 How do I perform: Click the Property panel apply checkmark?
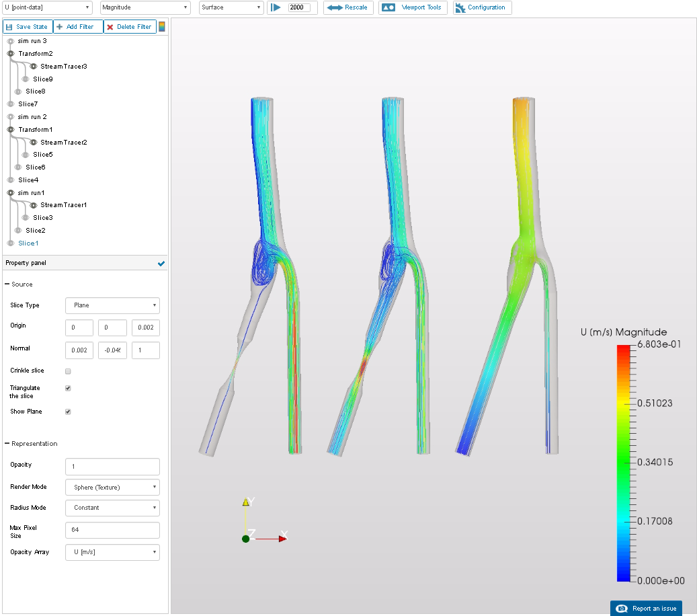(x=161, y=264)
